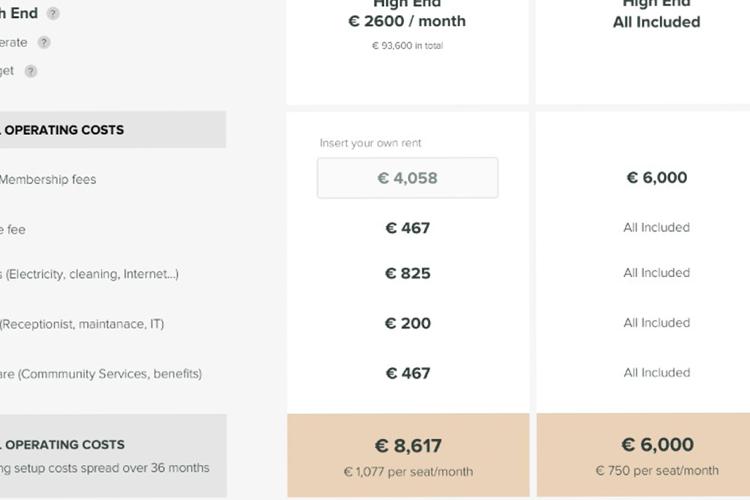Pick the Budget option
The width and height of the screenshot is (750, 500).
pyautogui.click(x=7, y=71)
